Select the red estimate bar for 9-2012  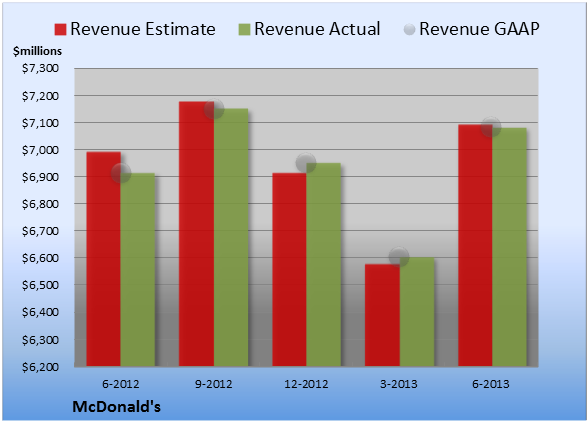(x=196, y=234)
